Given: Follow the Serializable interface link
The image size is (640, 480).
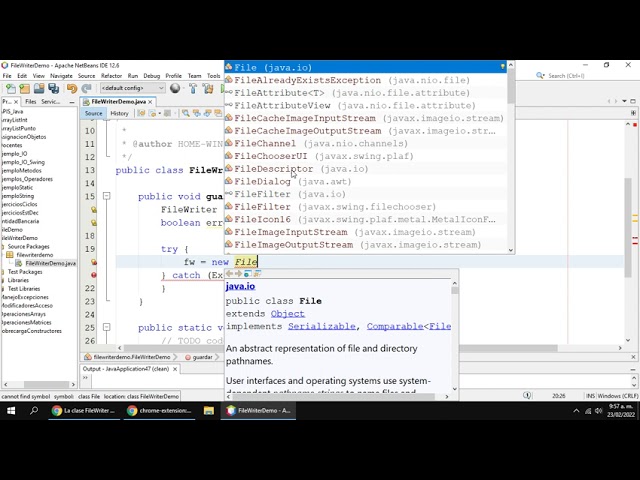Looking at the screenshot, I should [322, 327].
